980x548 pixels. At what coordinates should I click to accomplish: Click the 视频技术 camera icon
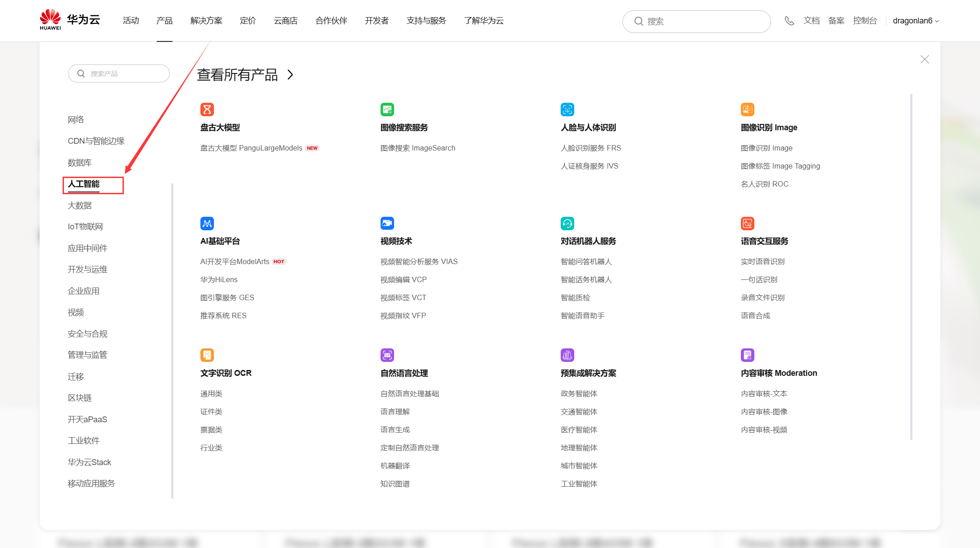tap(387, 224)
